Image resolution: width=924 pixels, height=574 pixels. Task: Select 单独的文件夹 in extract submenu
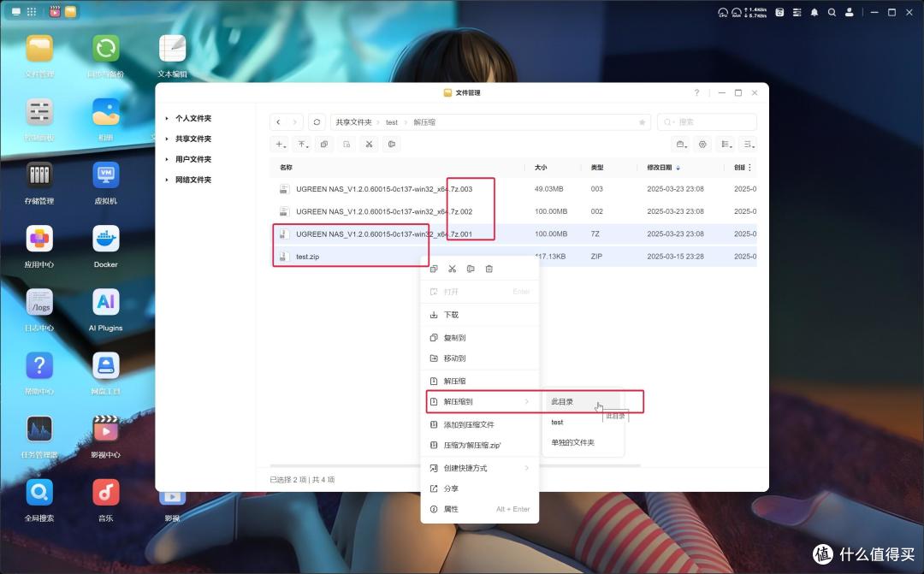pos(583,442)
